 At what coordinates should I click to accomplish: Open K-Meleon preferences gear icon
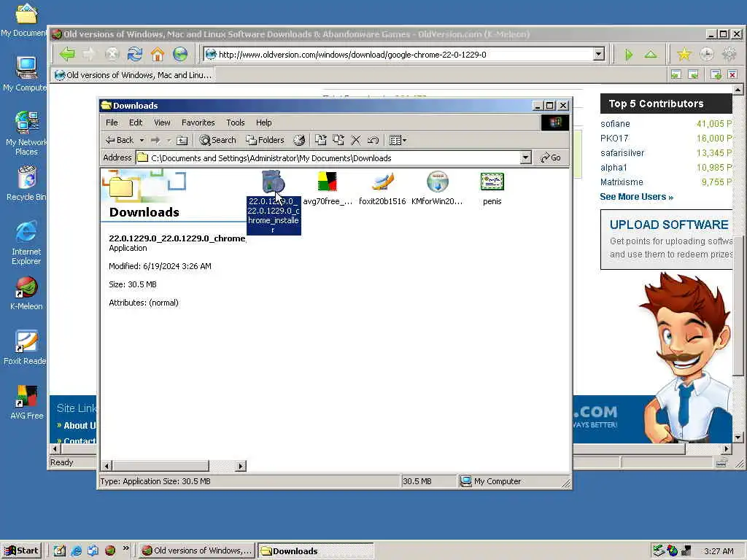point(729,55)
